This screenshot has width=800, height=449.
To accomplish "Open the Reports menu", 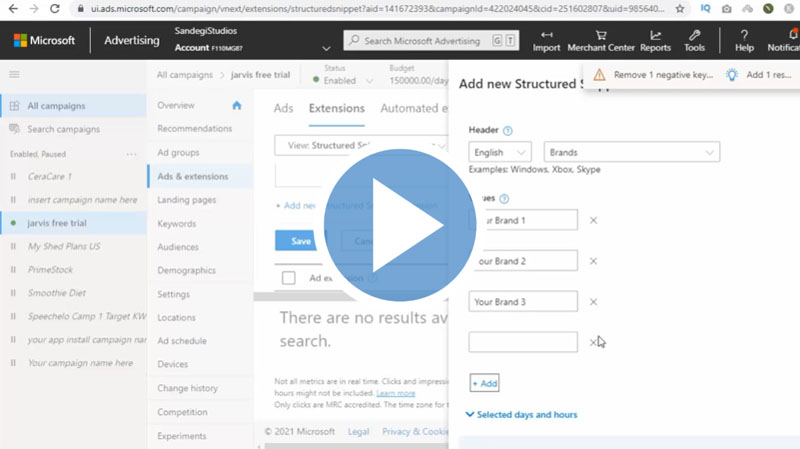I will [655, 41].
